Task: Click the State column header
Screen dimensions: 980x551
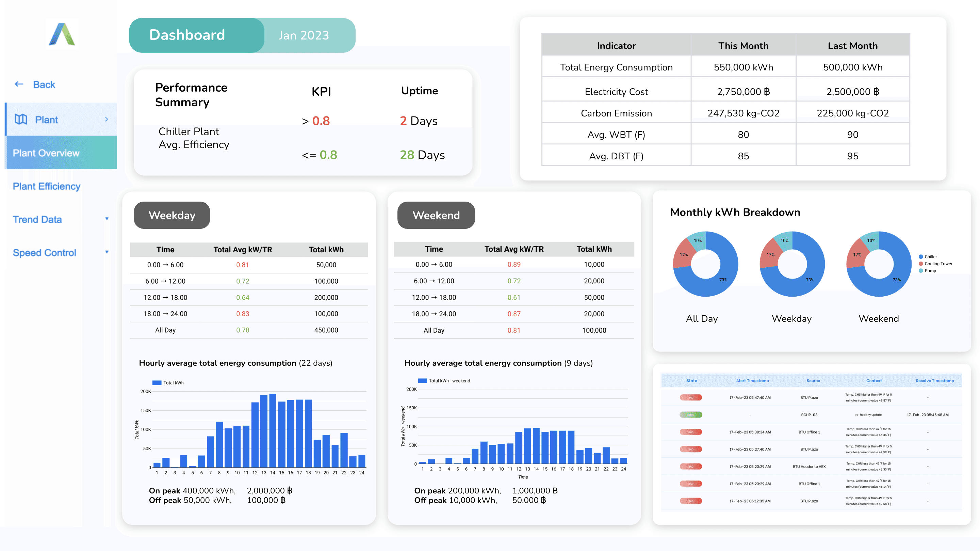Action: coord(692,381)
